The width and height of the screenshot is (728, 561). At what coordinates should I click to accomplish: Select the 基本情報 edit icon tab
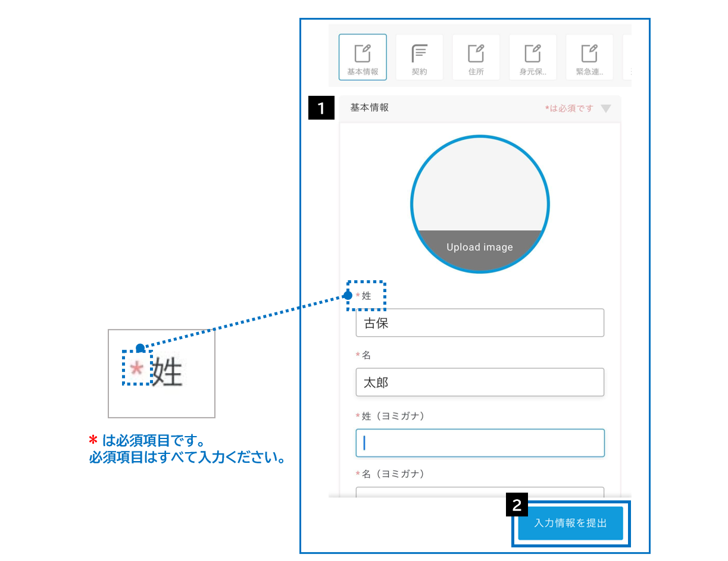click(363, 57)
